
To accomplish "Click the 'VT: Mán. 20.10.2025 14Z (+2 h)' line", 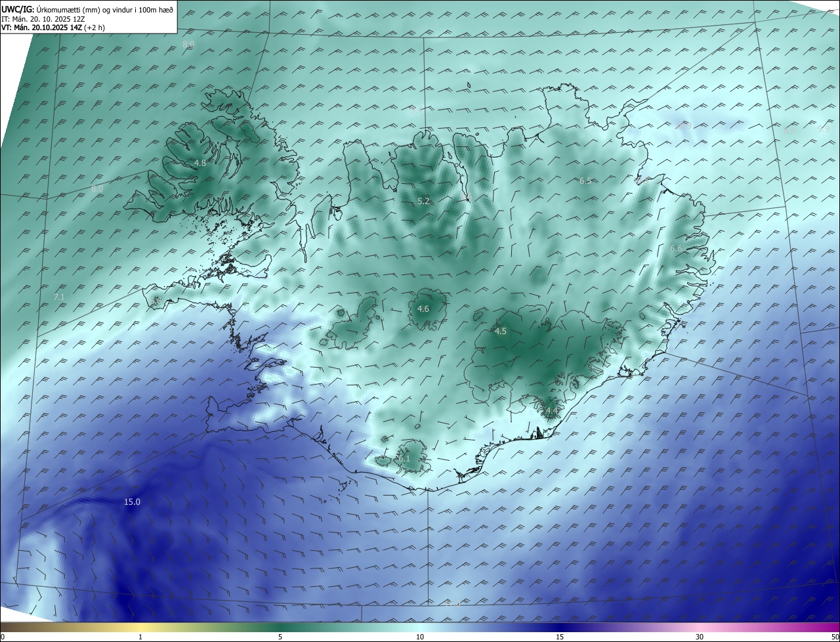I will pyautogui.click(x=53, y=28).
